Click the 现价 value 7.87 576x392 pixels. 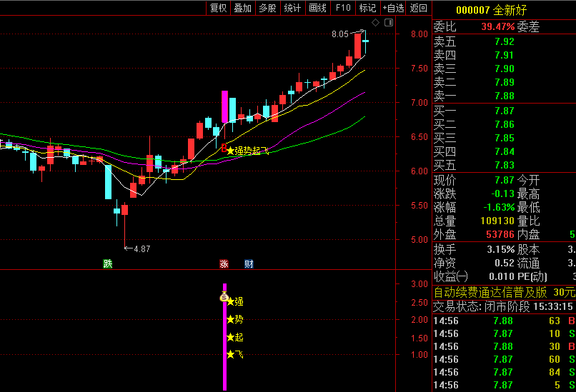[x=505, y=180]
